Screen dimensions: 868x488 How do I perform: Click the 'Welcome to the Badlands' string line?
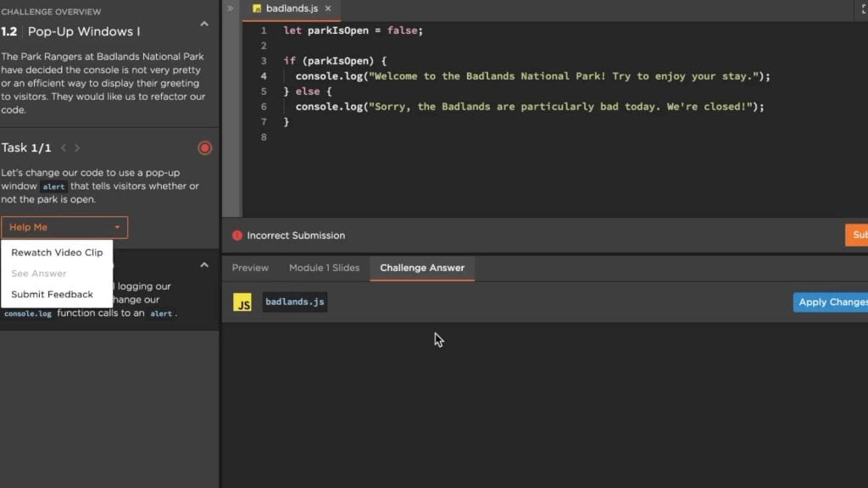(532, 76)
